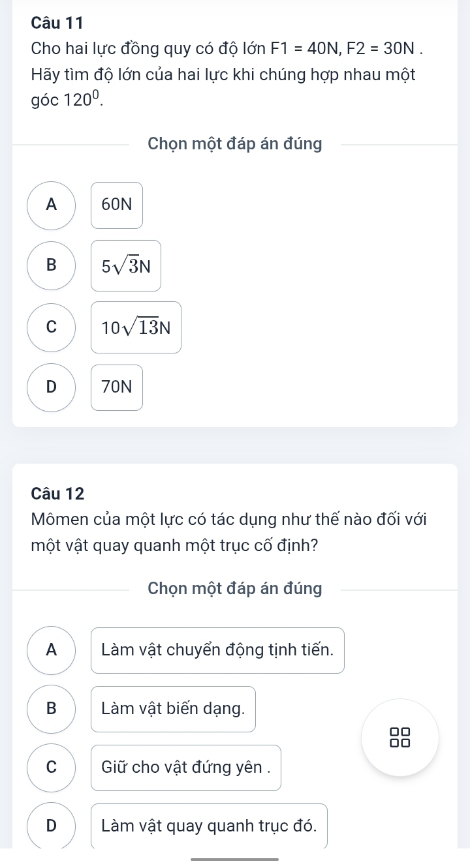The width and height of the screenshot is (470, 868).
Task: Select circle D for Câu 11
Action: (x=52, y=387)
